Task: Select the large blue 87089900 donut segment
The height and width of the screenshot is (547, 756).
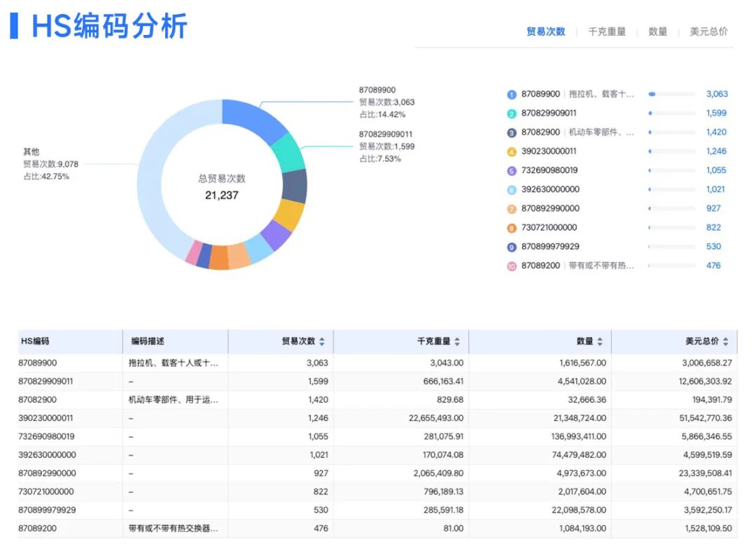Action: (253, 118)
